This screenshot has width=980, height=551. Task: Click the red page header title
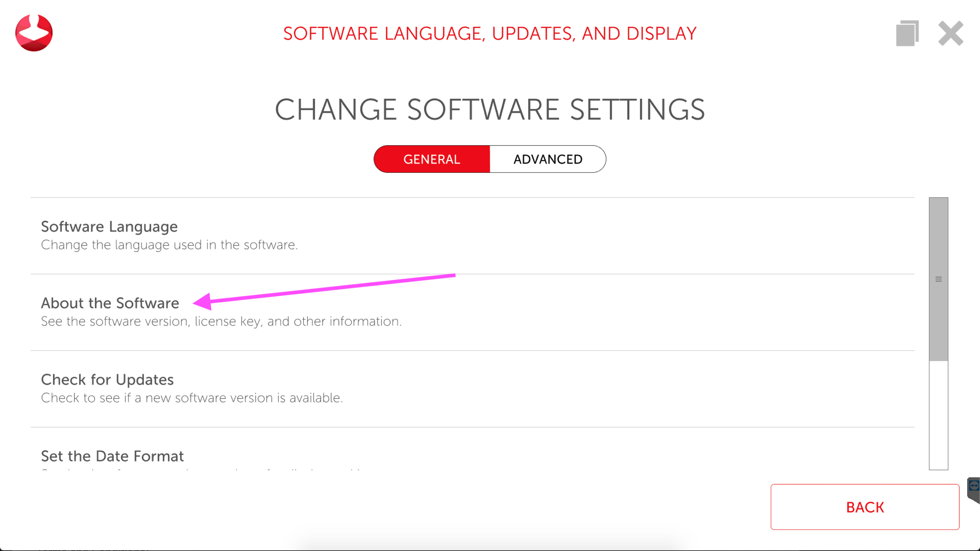(x=490, y=33)
